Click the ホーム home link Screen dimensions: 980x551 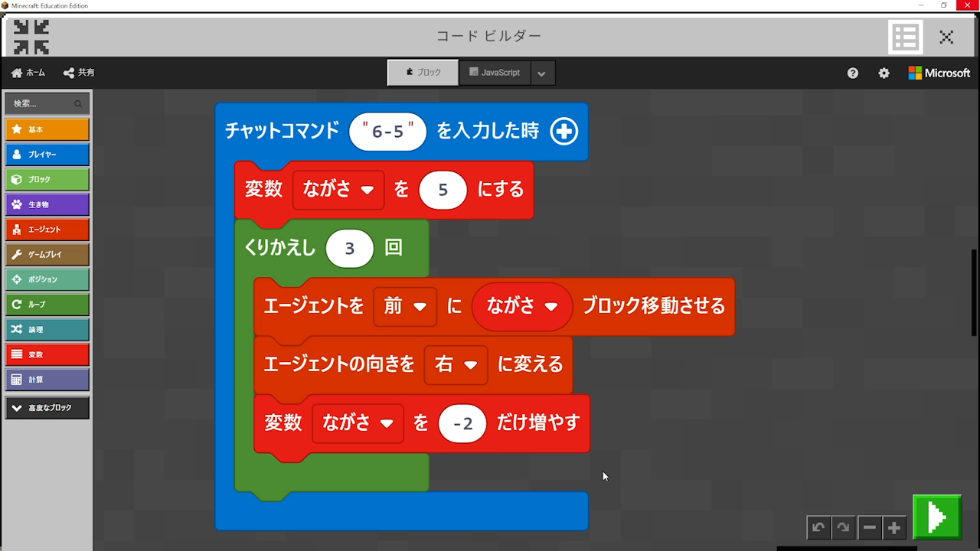point(28,73)
